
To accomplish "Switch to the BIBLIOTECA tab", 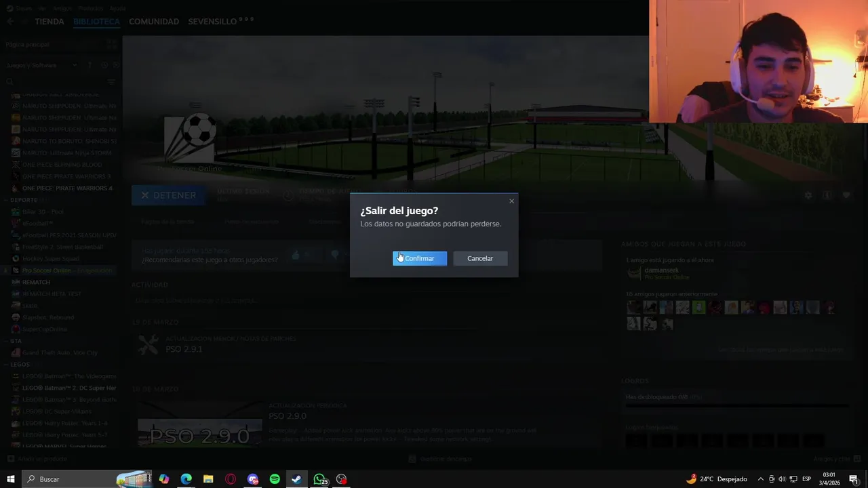I will tap(96, 22).
